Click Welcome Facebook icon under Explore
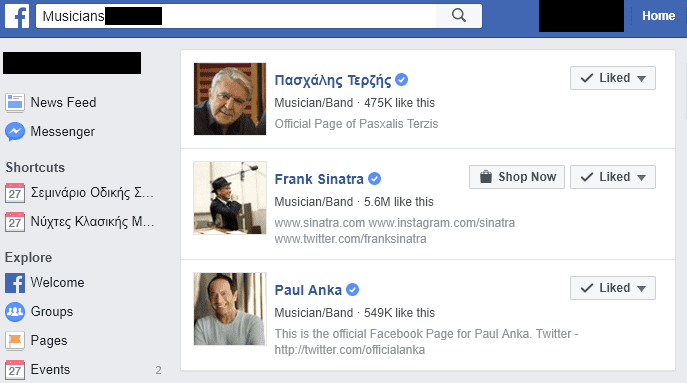The height and width of the screenshot is (383, 687). click(15, 283)
